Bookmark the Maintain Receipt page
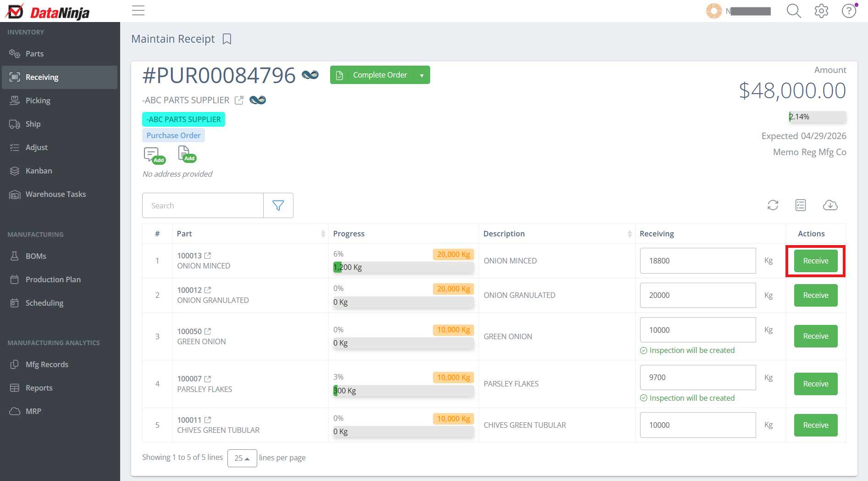This screenshot has width=868, height=481. (x=227, y=39)
